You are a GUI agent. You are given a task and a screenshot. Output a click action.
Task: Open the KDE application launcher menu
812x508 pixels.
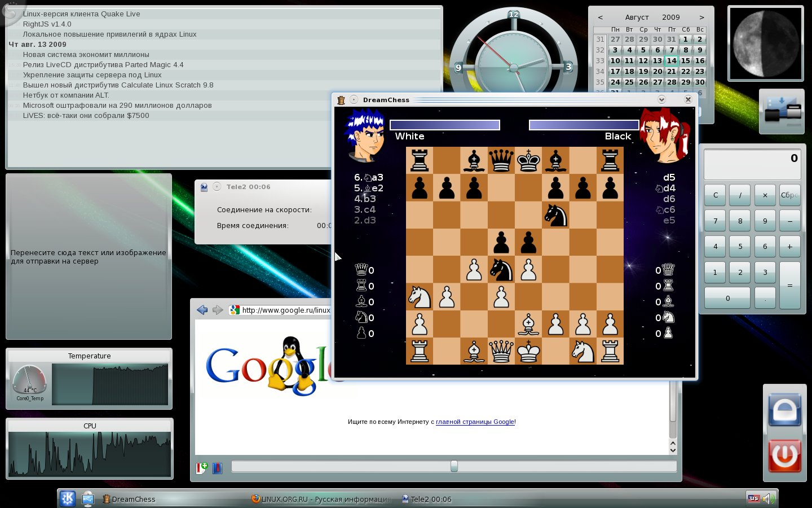coord(68,498)
